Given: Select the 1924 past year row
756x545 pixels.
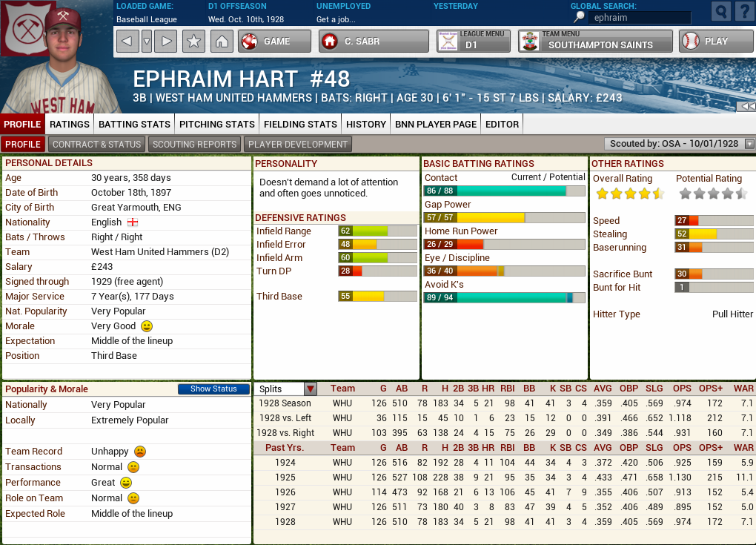Looking at the screenshot, I should [504, 463].
